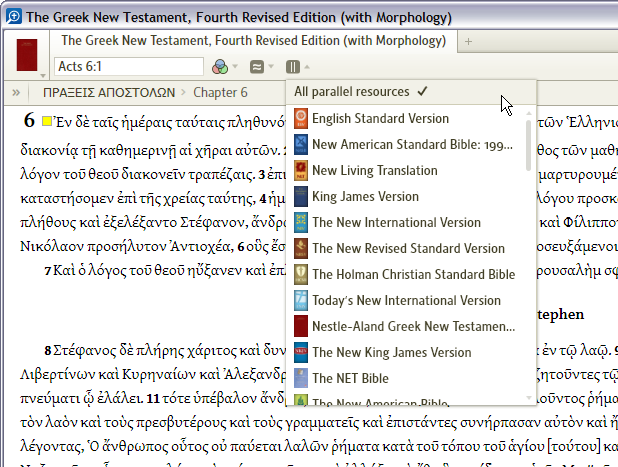Toggle All parallel resources checkmark item
The image size is (618, 467).
pos(411,92)
